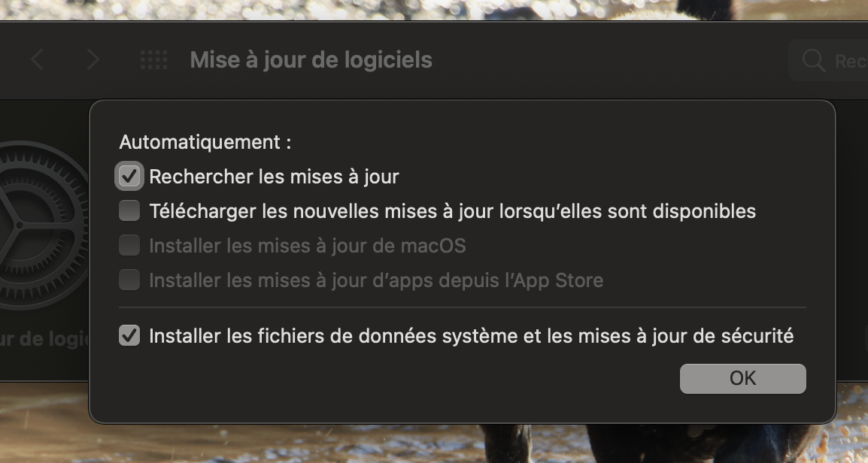Screen dimensions: 868x463
Task: Show all preferences via grid icon
Action: [x=153, y=60]
